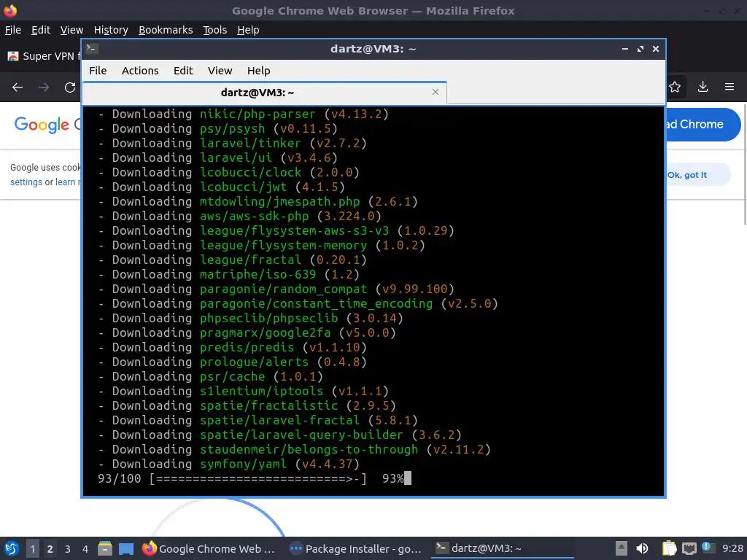Click the phpseclib/phpseclib package name
Viewport: 747px width, 560px height.
click(268, 318)
